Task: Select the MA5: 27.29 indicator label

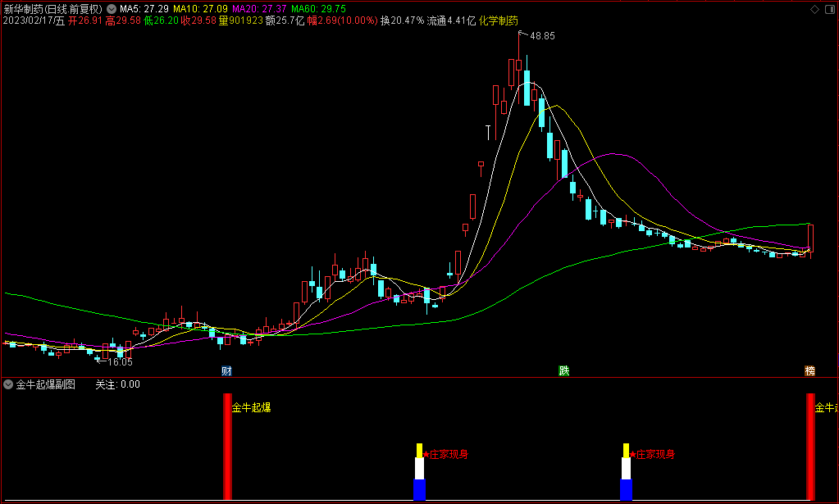Action: (144, 9)
